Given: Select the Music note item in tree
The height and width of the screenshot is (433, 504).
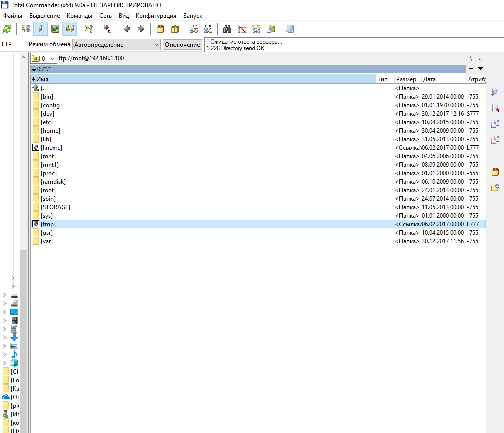Looking at the screenshot, I should click(14, 354).
